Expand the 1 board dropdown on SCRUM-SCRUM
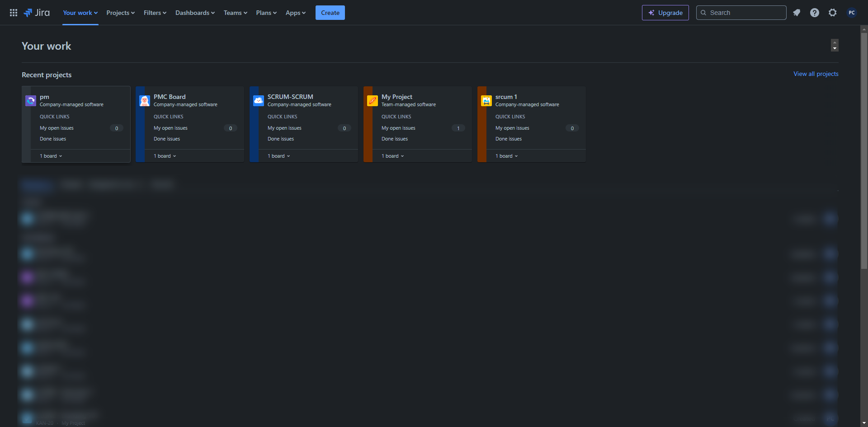868x427 pixels. click(279, 156)
